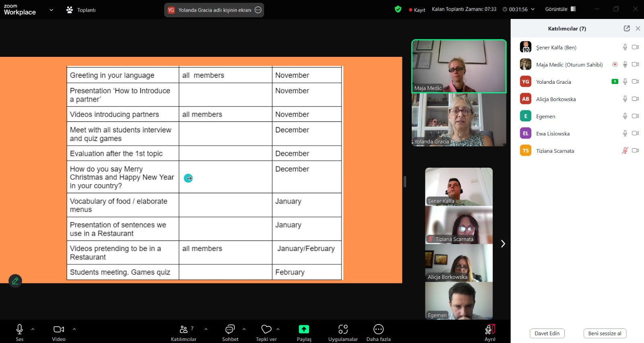Viewport: 644px width, 343px height.
Task: Expand audio options arrow beside Ses
Action: click(x=33, y=329)
